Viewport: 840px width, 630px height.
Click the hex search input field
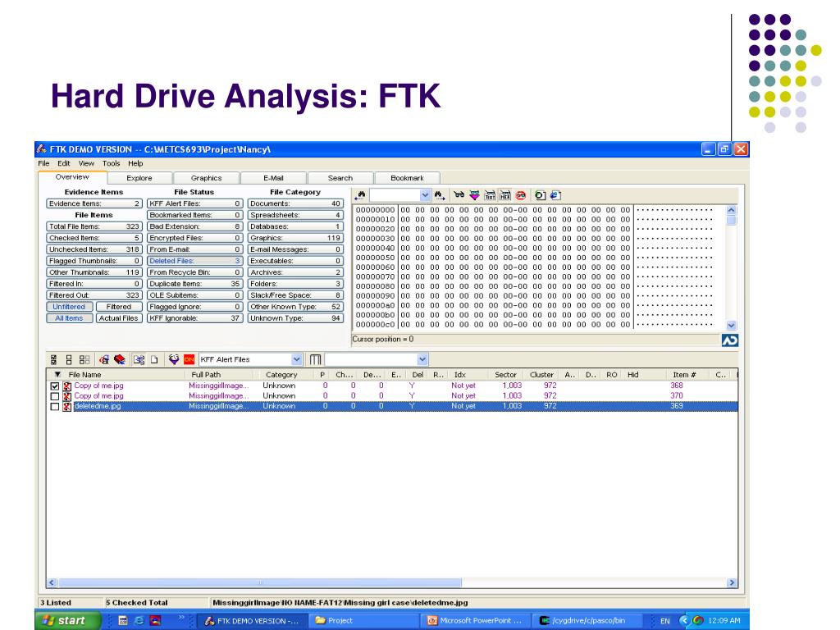point(395,195)
